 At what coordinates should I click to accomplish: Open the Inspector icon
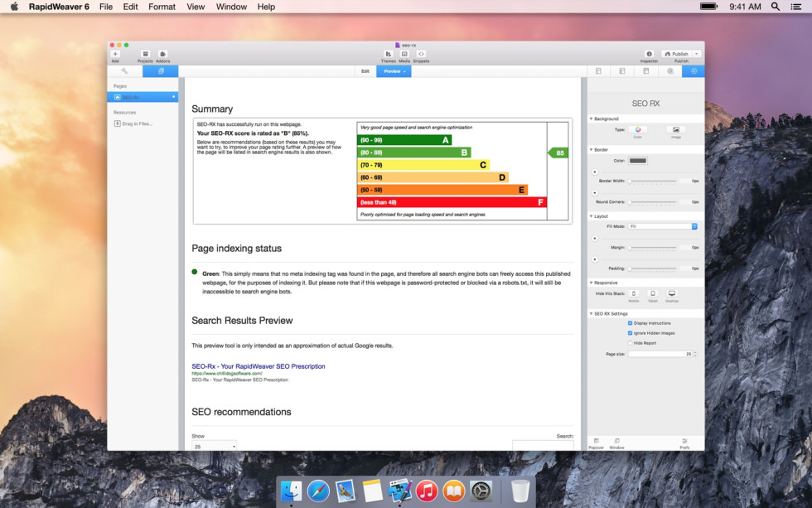[x=649, y=55]
